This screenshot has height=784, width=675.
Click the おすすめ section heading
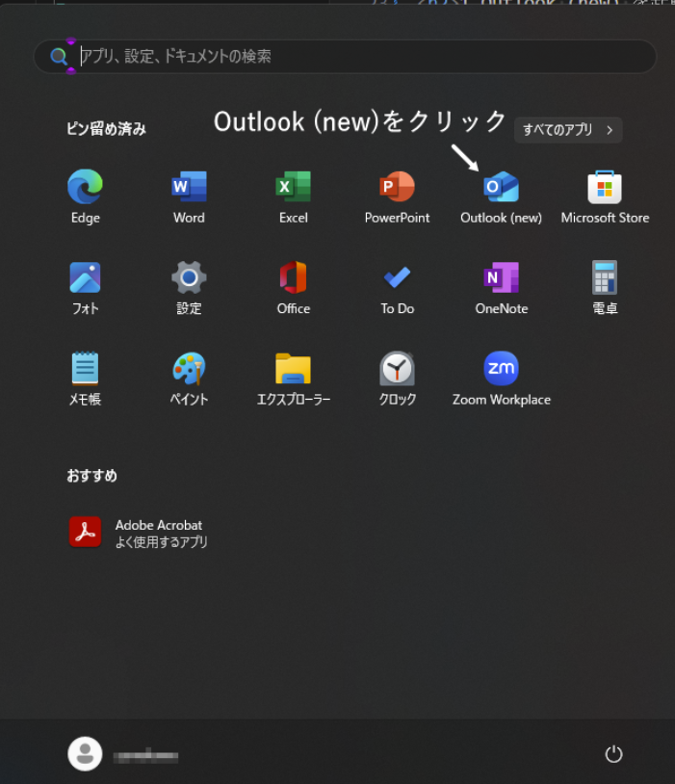(92, 476)
